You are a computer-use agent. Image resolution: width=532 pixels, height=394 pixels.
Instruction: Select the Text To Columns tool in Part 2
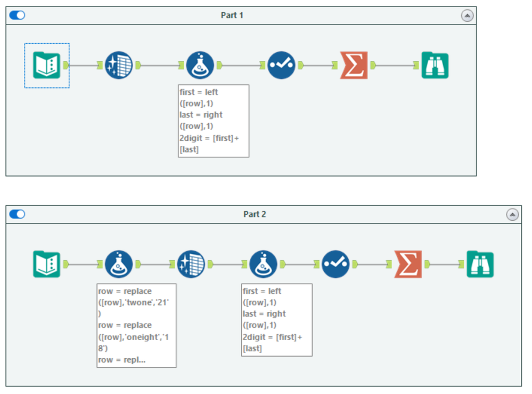click(191, 264)
